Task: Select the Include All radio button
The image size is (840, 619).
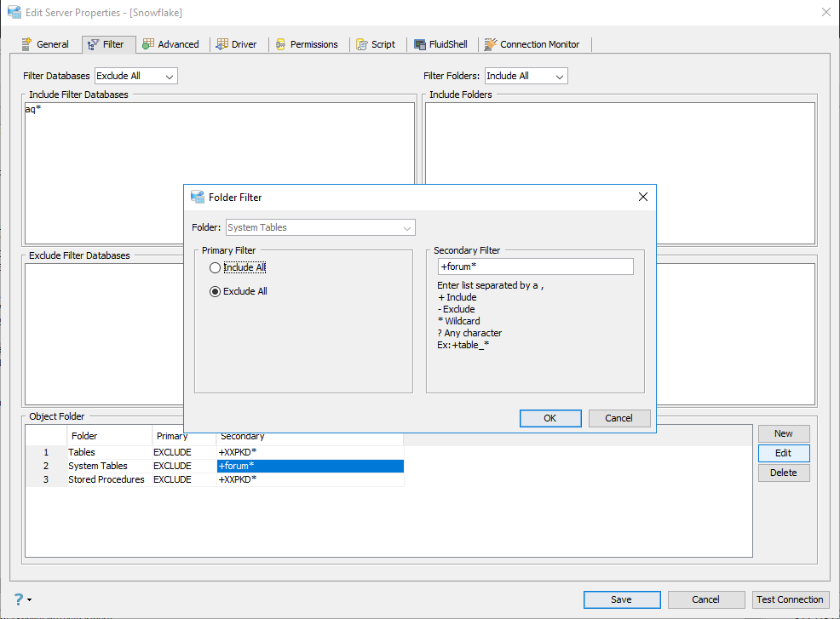Action: point(215,267)
